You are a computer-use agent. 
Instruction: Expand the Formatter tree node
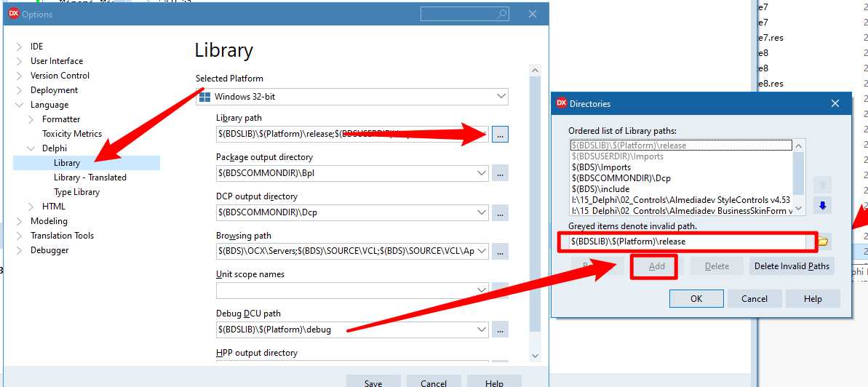click(x=31, y=119)
